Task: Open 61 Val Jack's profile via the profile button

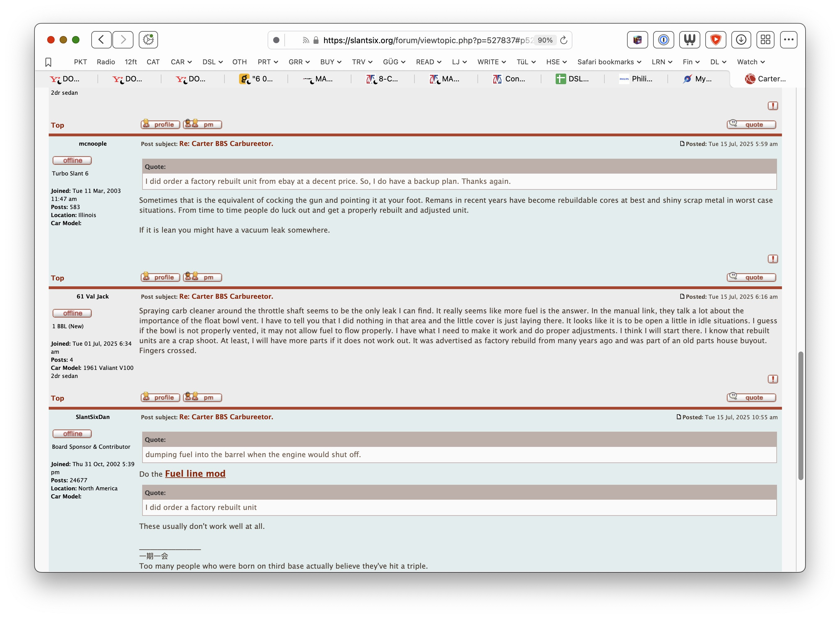Action: (160, 397)
